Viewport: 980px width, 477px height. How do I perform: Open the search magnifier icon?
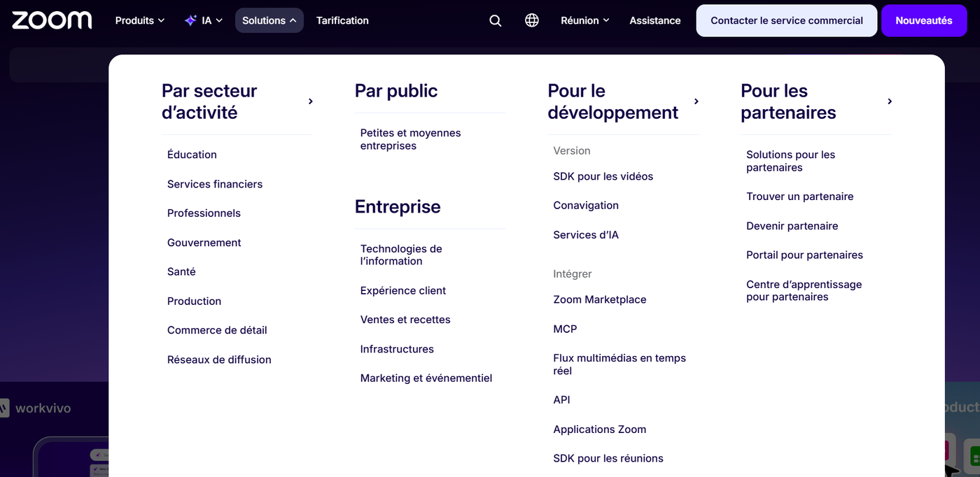coord(496,21)
